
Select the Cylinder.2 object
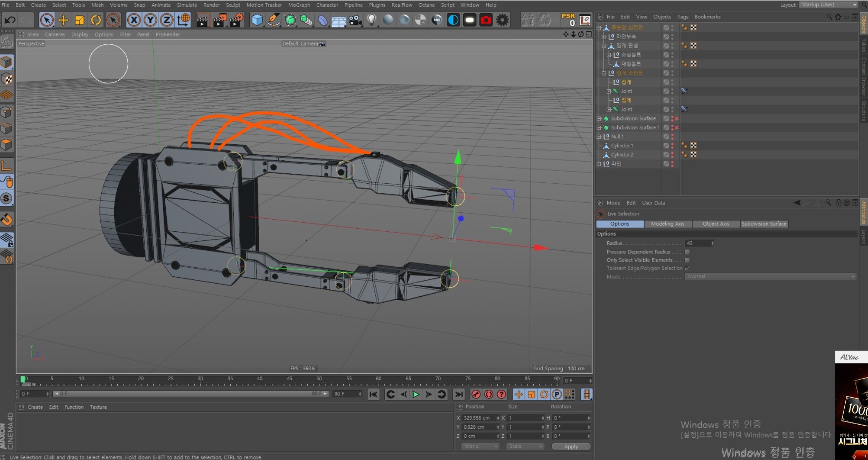tap(622, 155)
